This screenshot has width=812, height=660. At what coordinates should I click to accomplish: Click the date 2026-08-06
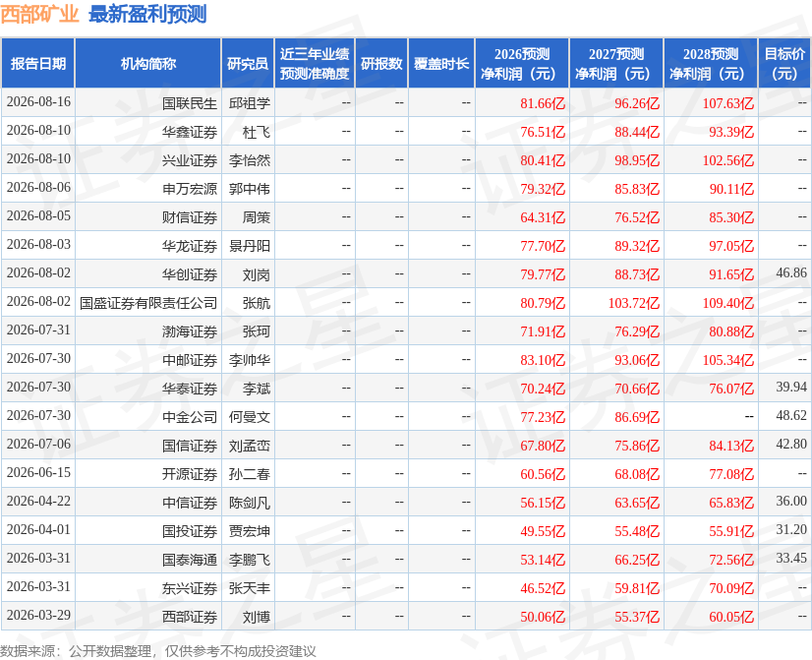[x=39, y=187]
